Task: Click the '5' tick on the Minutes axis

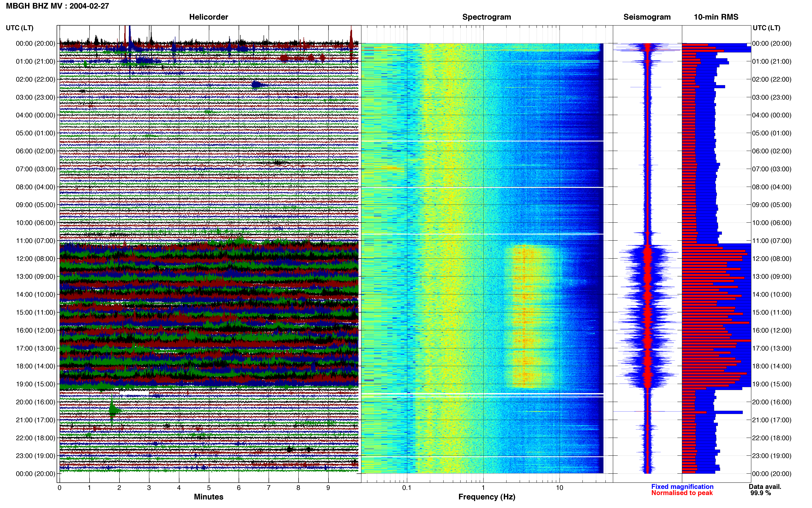Action: (x=209, y=487)
